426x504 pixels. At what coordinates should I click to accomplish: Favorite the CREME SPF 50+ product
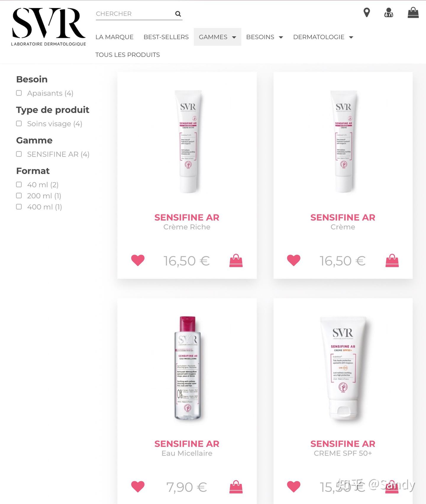pyautogui.click(x=294, y=487)
